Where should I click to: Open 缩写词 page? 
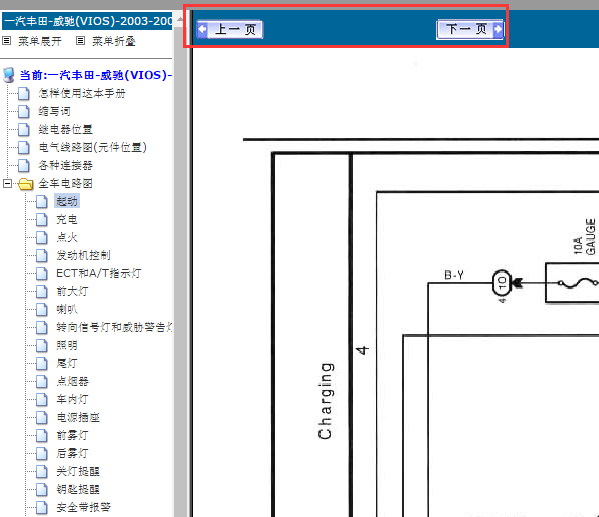[x=54, y=111]
